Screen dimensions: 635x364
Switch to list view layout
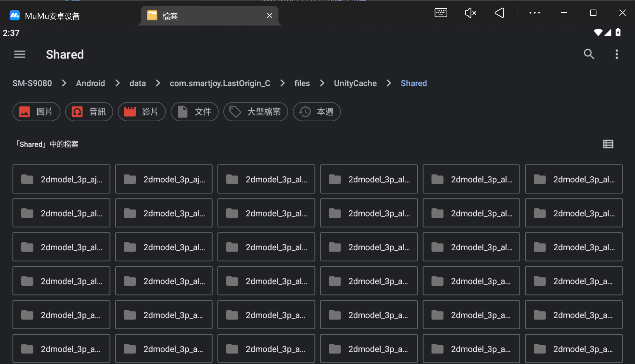tap(608, 144)
